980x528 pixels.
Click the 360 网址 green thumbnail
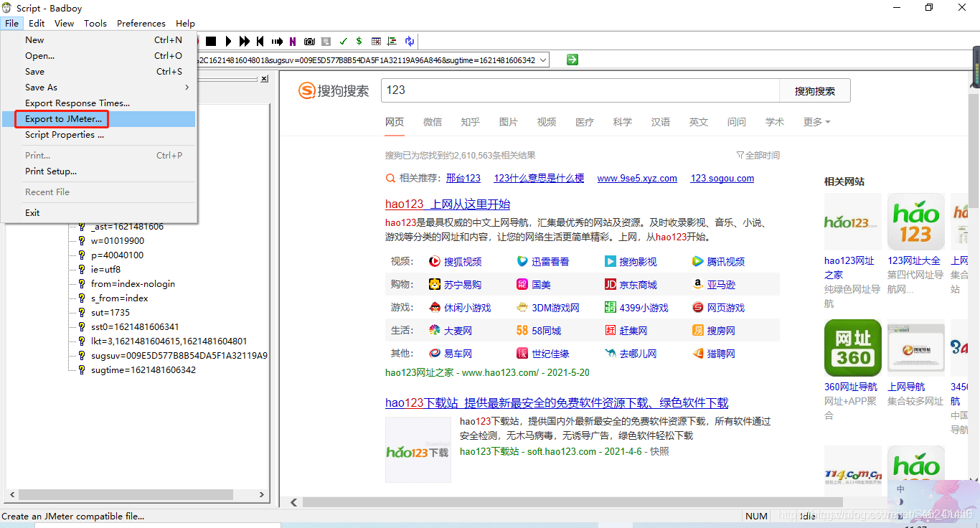coord(853,348)
